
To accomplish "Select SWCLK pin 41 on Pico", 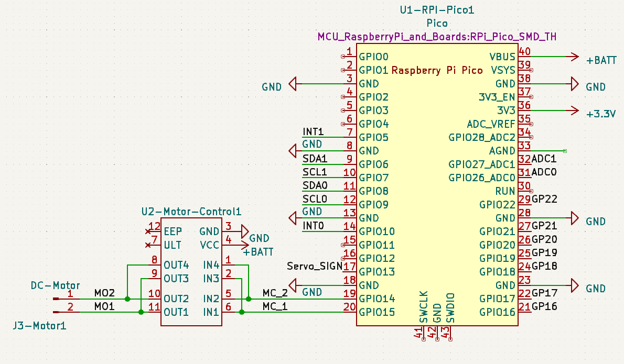I will pyautogui.click(x=424, y=333).
